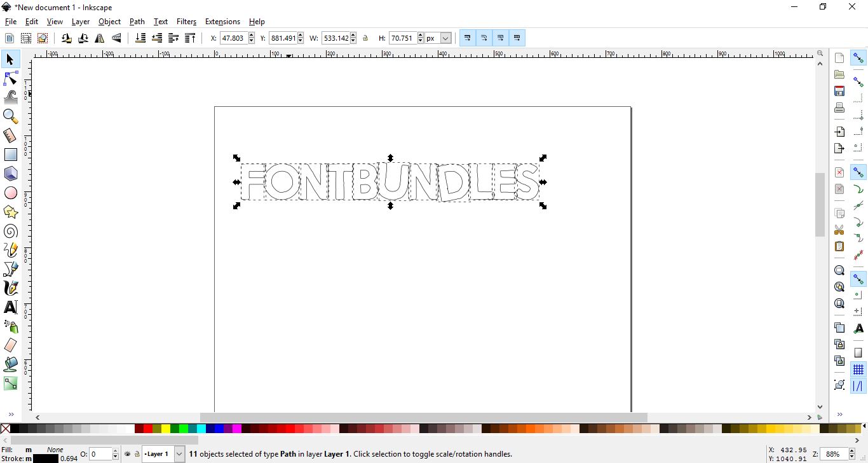
Task: Toggle scale rounded corners in rectangles
Action: (x=484, y=38)
